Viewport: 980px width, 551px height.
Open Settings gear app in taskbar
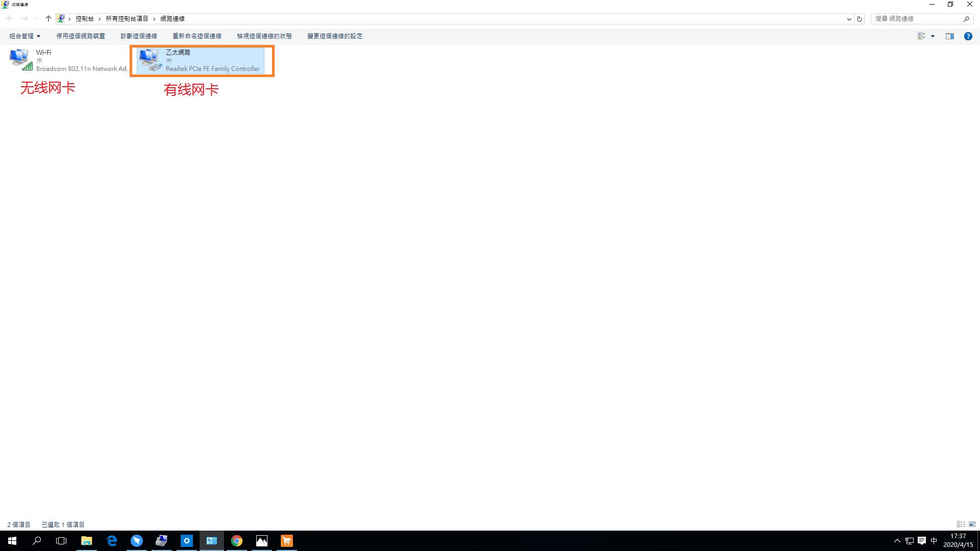point(187,541)
